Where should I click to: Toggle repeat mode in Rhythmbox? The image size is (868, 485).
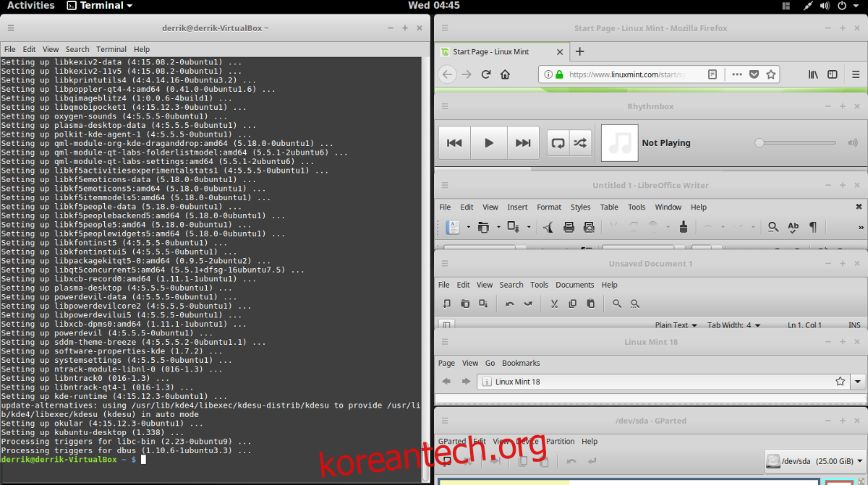[x=558, y=143]
